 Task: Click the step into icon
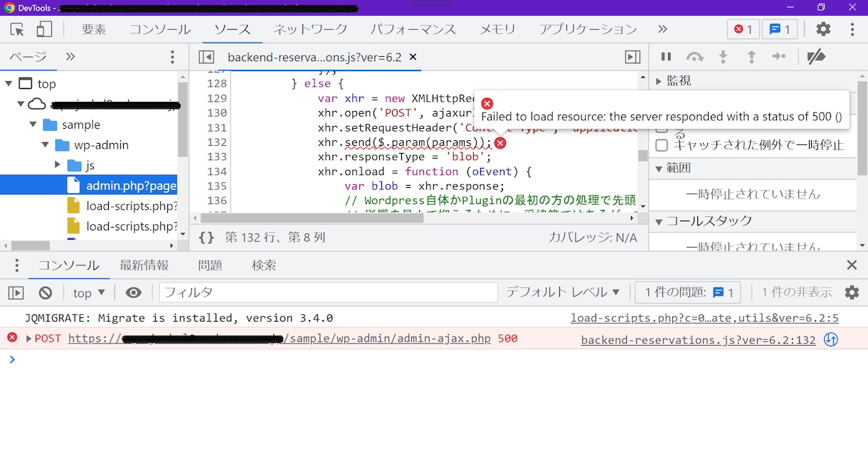point(724,57)
